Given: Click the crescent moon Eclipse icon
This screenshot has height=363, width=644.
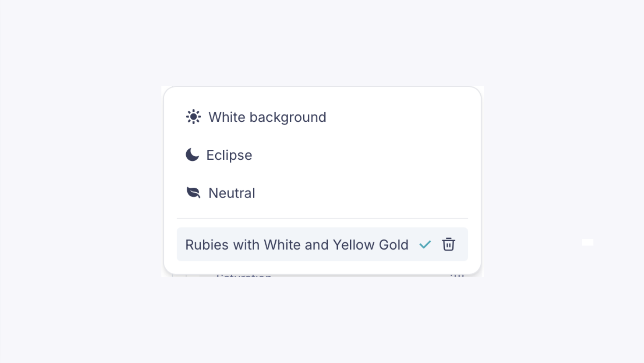Looking at the screenshot, I should pos(192,155).
